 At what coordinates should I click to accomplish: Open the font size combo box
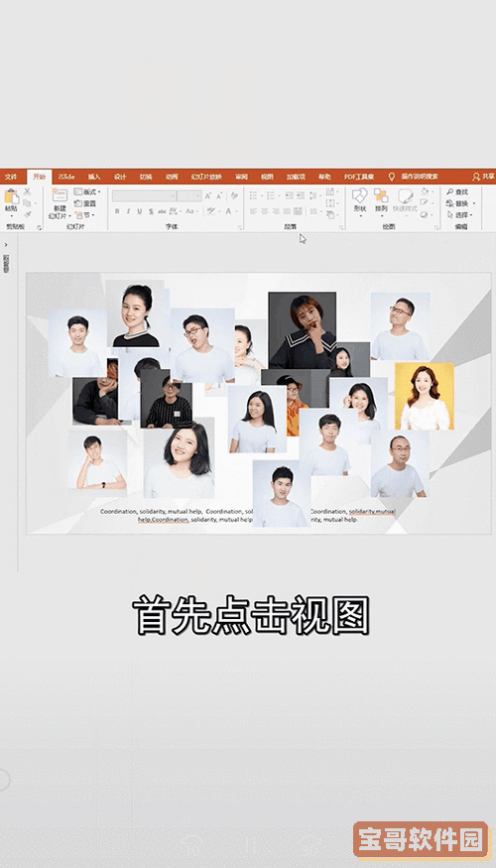coord(189,195)
